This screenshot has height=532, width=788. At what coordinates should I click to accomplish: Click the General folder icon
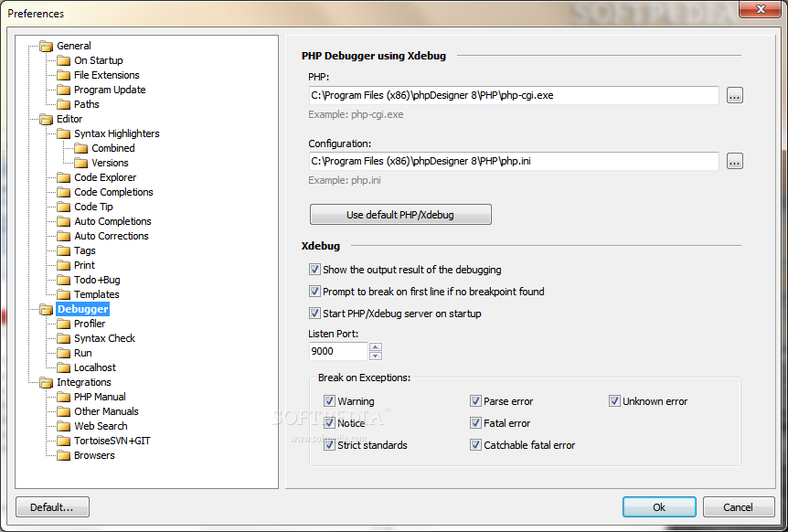[x=47, y=47]
